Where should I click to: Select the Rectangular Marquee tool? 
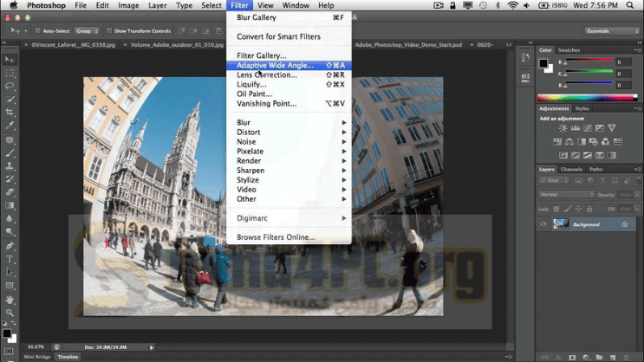pos(10,73)
